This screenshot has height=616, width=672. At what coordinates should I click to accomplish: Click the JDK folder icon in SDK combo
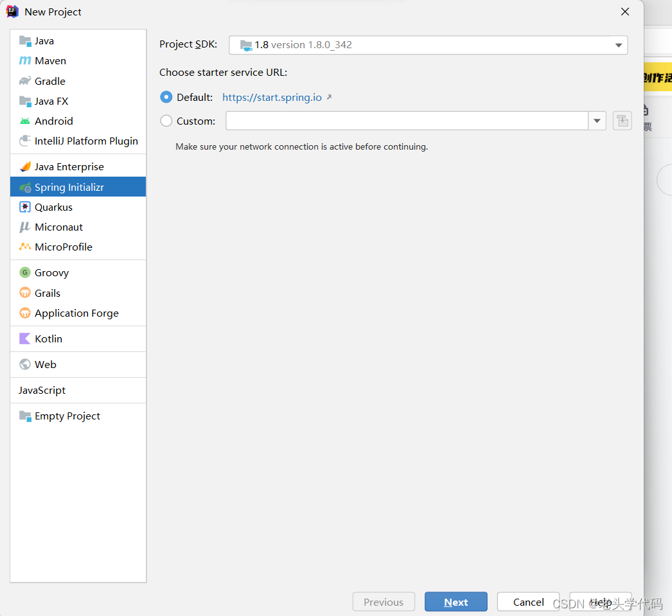click(x=246, y=45)
